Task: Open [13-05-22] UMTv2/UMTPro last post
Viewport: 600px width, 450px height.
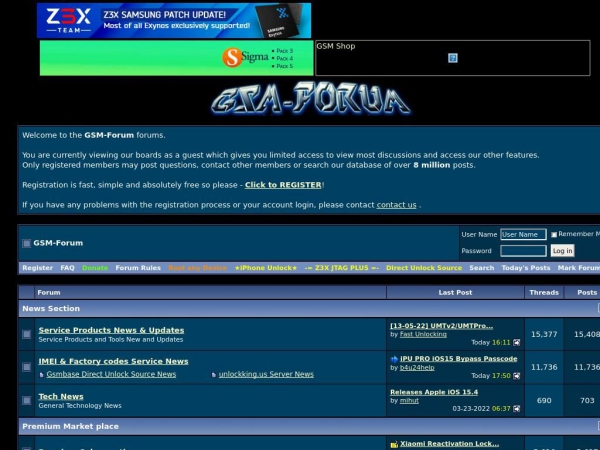Action: click(442, 326)
